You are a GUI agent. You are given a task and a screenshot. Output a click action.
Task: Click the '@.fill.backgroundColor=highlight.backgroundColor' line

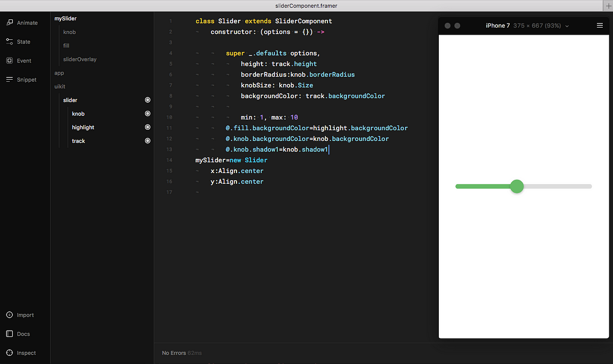tap(317, 128)
